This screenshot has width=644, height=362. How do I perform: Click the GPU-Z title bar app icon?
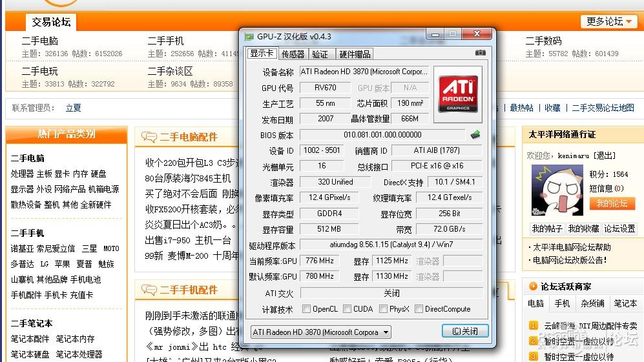(249, 37)
